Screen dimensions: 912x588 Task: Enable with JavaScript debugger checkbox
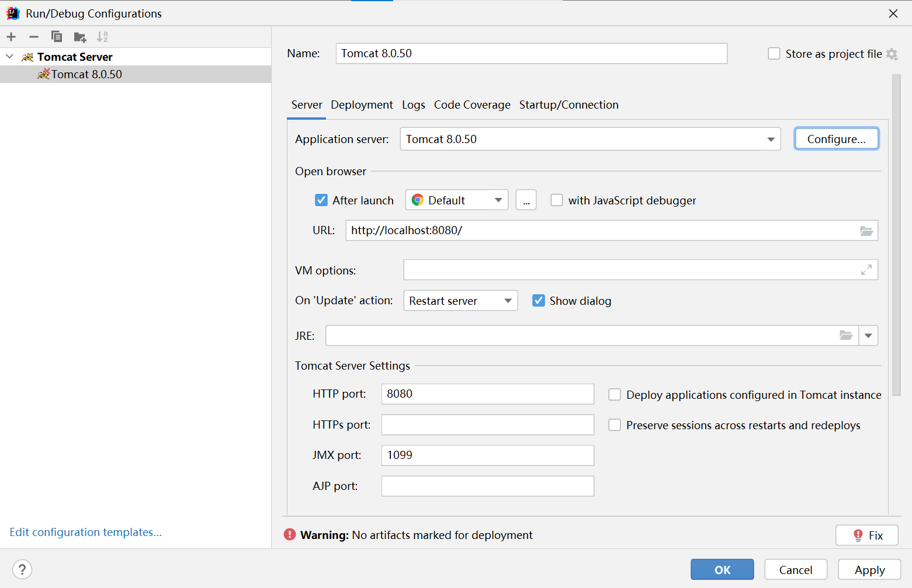point(557,200)
